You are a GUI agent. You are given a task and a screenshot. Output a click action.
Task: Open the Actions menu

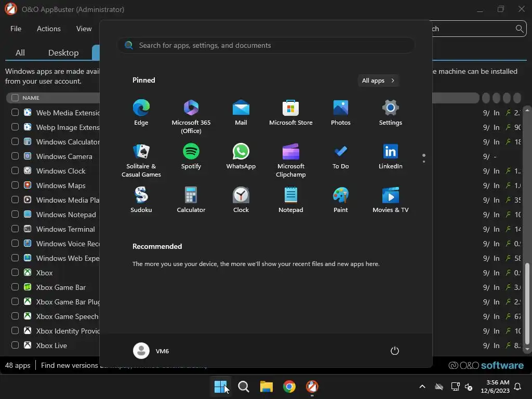(x=48, y=29)
